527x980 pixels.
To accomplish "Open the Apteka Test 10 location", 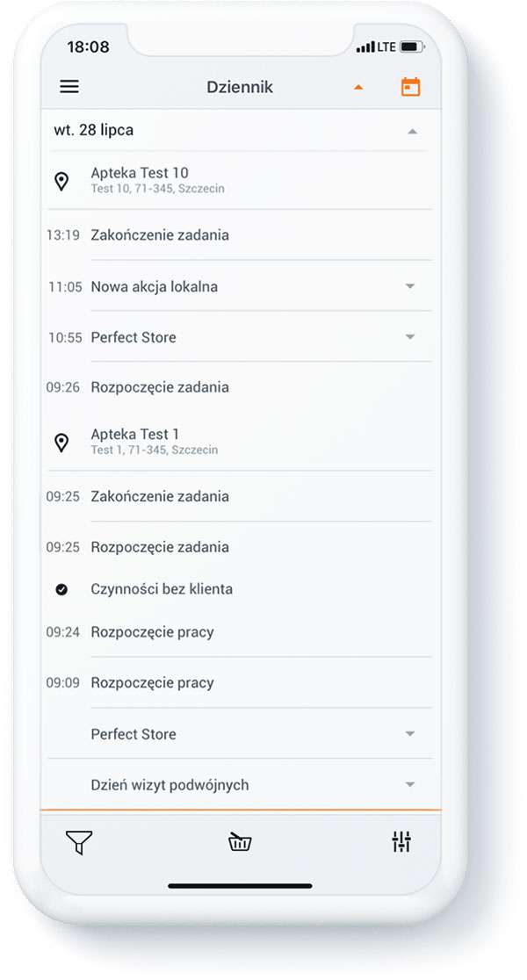I will pos(240,180).
